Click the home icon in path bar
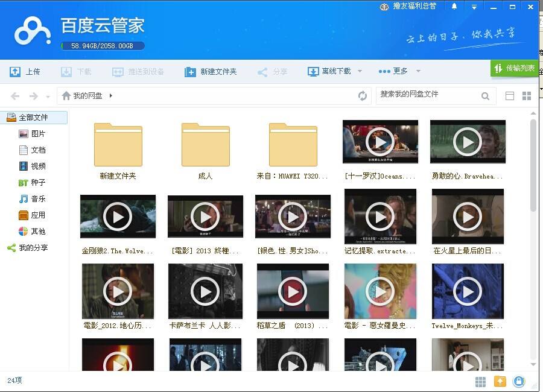543x392 pixels. (66, 95)
